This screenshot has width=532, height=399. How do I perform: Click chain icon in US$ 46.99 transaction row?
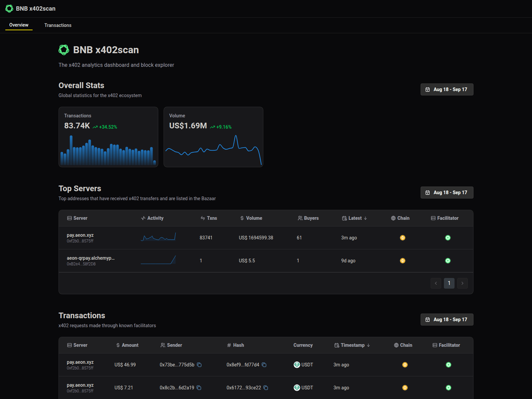click(405, 365)
